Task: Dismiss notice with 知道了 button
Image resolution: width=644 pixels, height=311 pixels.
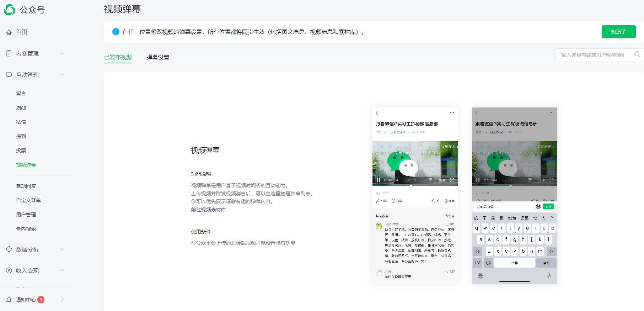Action: [x=618, y=32]
